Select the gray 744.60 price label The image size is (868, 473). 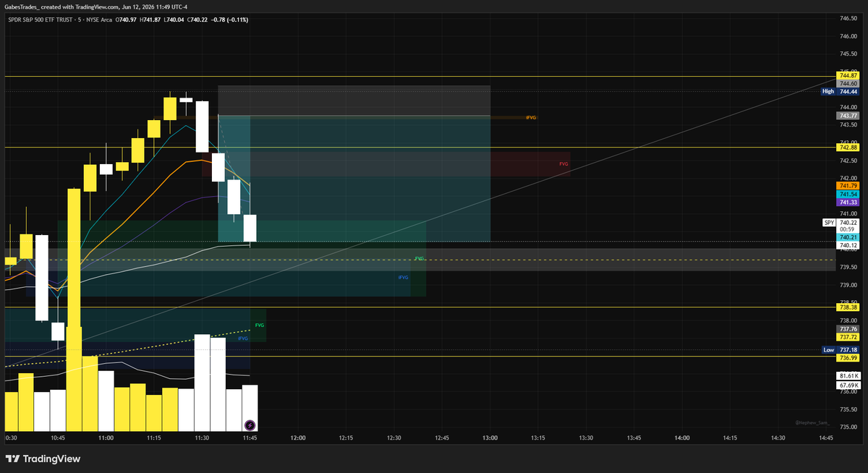tap(848, 84)
